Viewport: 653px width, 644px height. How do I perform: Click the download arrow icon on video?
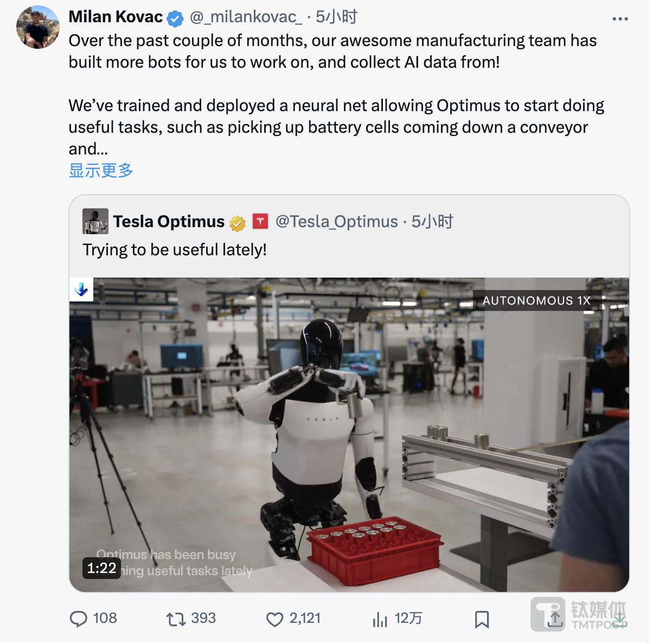coord(81,289)
